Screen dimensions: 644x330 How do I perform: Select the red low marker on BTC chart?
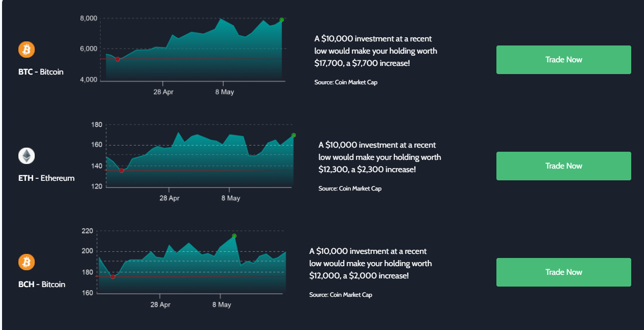pyautogui.click(x=117, y=59)
